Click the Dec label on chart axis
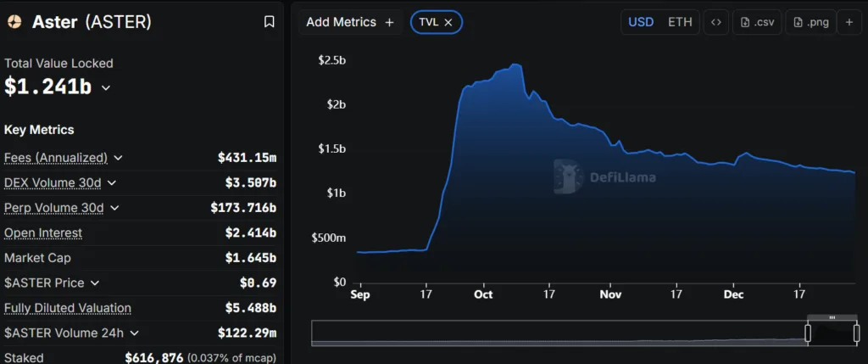The image size is (868, 364). [735, 294]
